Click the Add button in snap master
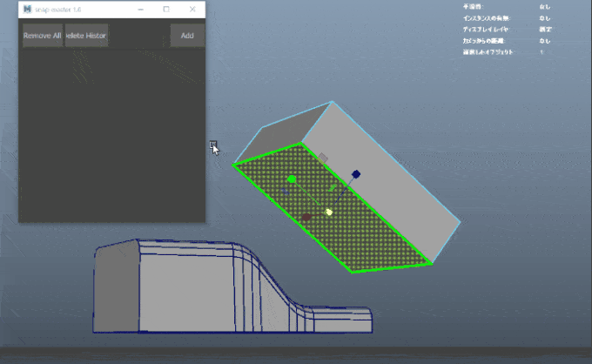This screenshot has height=364, width=592. pyautogui.click(x=186, y=36)
